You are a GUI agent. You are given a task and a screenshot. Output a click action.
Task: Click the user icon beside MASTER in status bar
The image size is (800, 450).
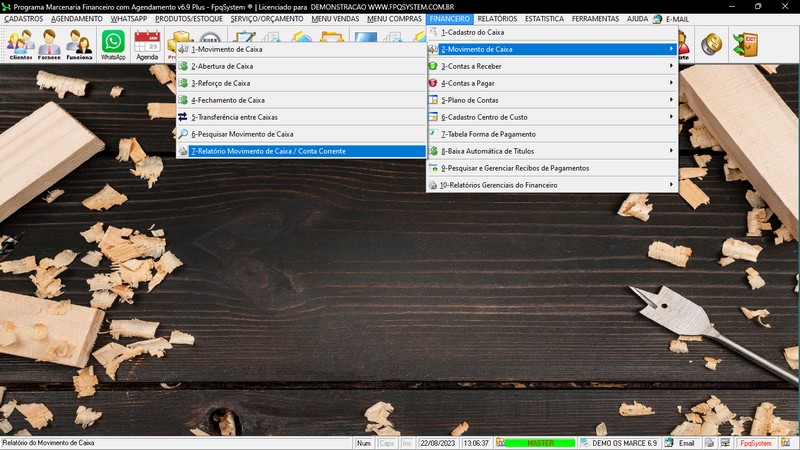click(x=500, y=443)
